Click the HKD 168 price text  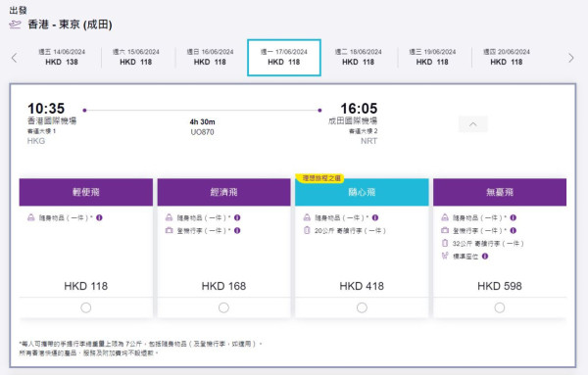[223, 286]
